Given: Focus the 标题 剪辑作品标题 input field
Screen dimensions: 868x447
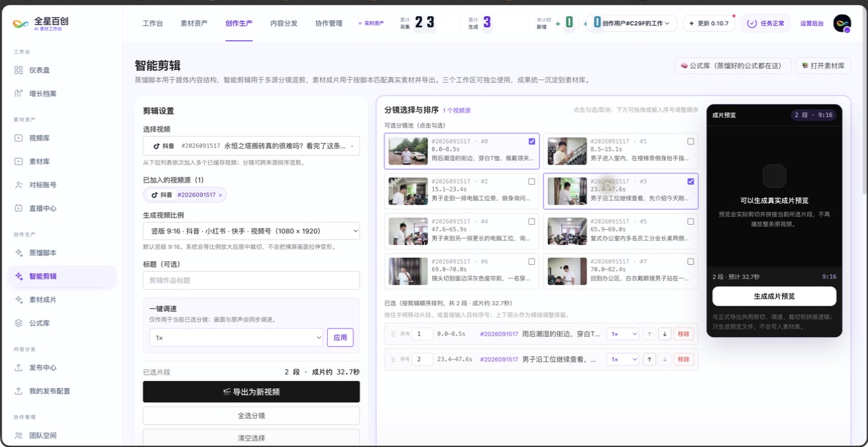Looking at the screenshot, I should (x=251, y=281).
